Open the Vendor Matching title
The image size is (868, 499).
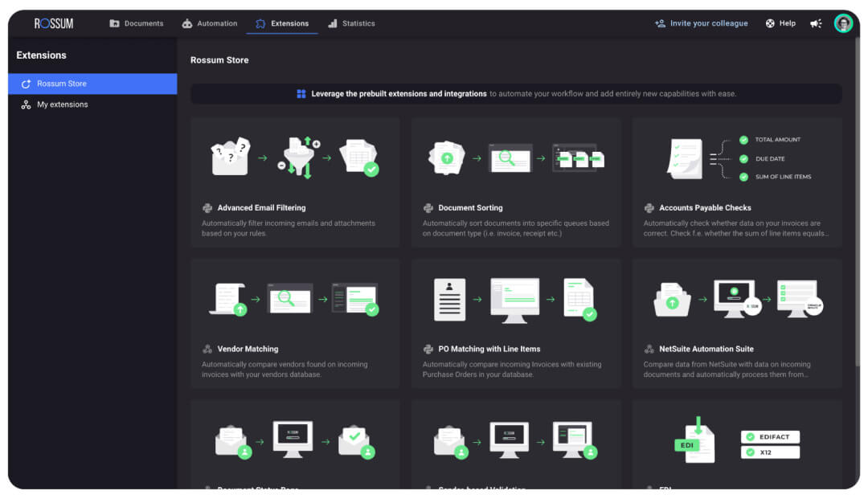(x=248, y=349)
